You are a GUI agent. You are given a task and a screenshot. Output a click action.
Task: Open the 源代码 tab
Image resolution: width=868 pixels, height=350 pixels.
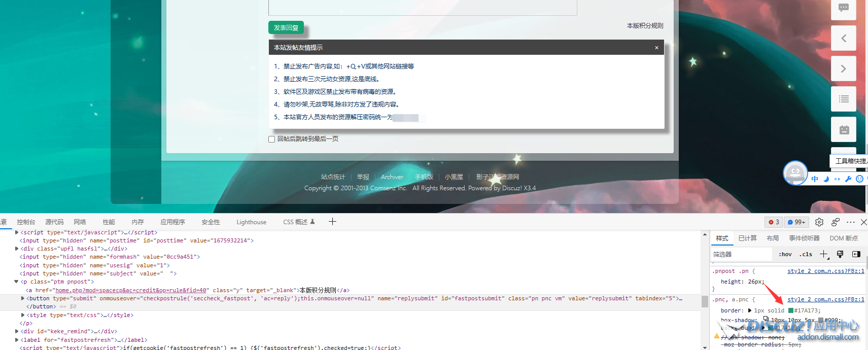click(x=54, y=222)
